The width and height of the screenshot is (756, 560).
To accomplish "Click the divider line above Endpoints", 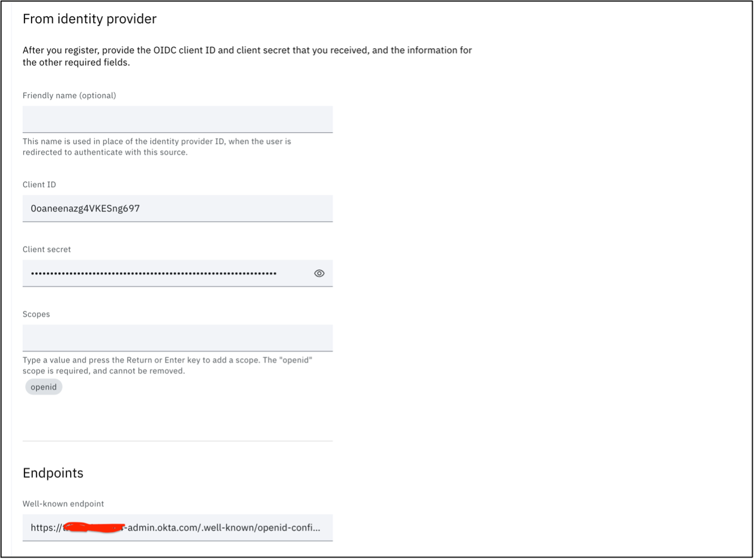I will pos(178,441).
